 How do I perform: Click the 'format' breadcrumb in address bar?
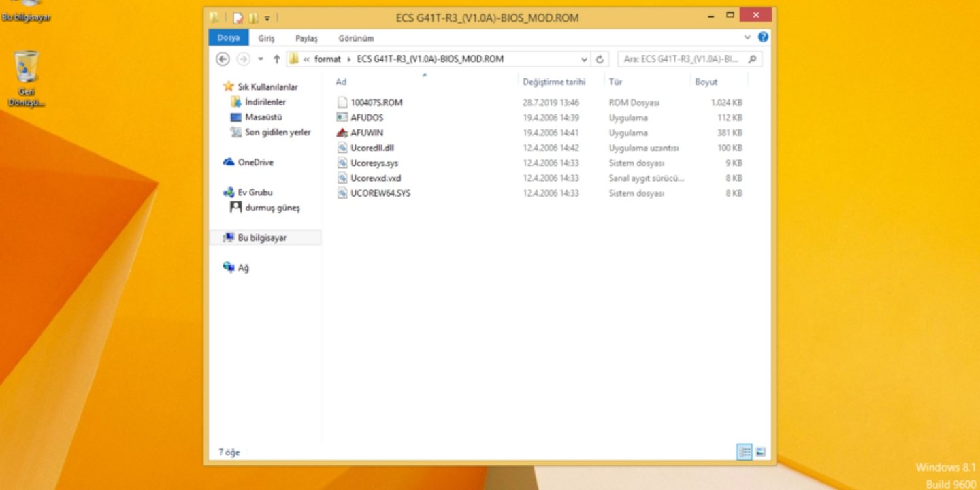point(327,59)
